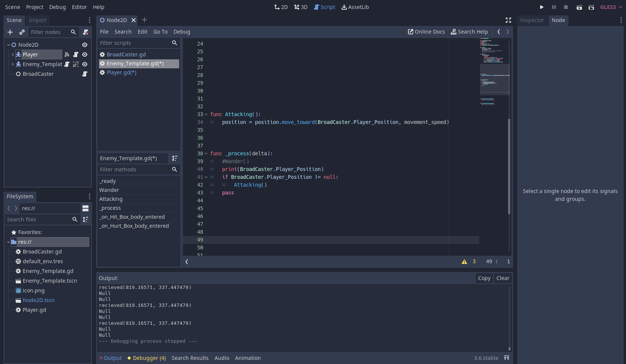Screen dimensions: 626x364
Task: Close the Node2D scene tab
Action: coord(134,20)
